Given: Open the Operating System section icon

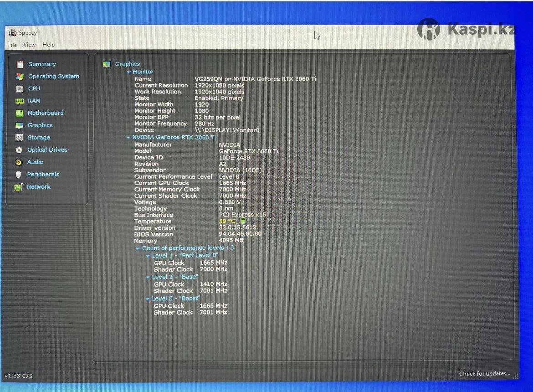Looking at the screenshot, I should [20, 77].
